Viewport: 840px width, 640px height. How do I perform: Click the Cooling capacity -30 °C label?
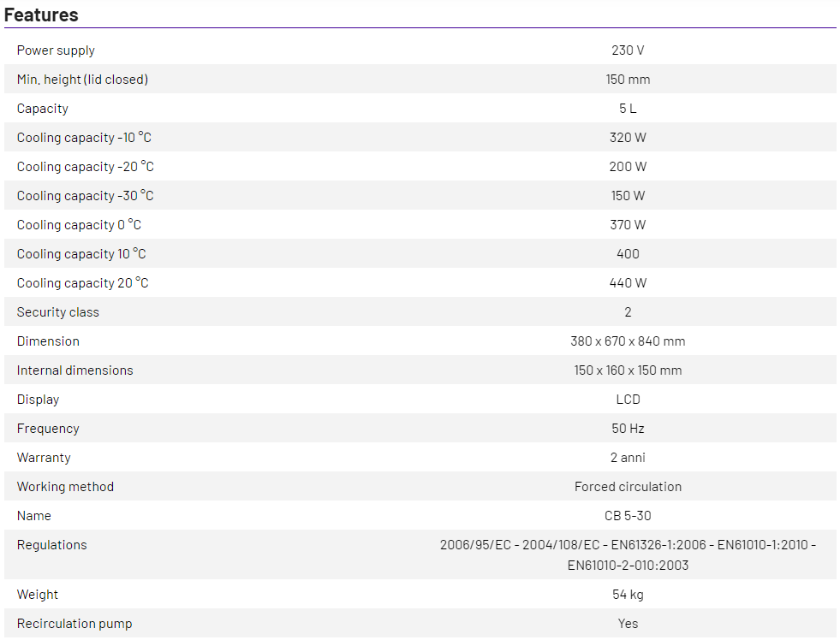85,196
